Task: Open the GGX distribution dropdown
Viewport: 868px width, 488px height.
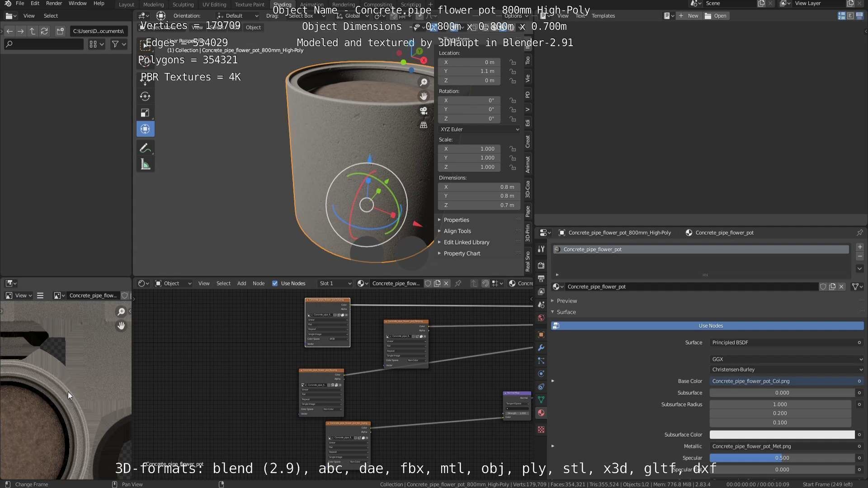Action: (x=787, y=360)
